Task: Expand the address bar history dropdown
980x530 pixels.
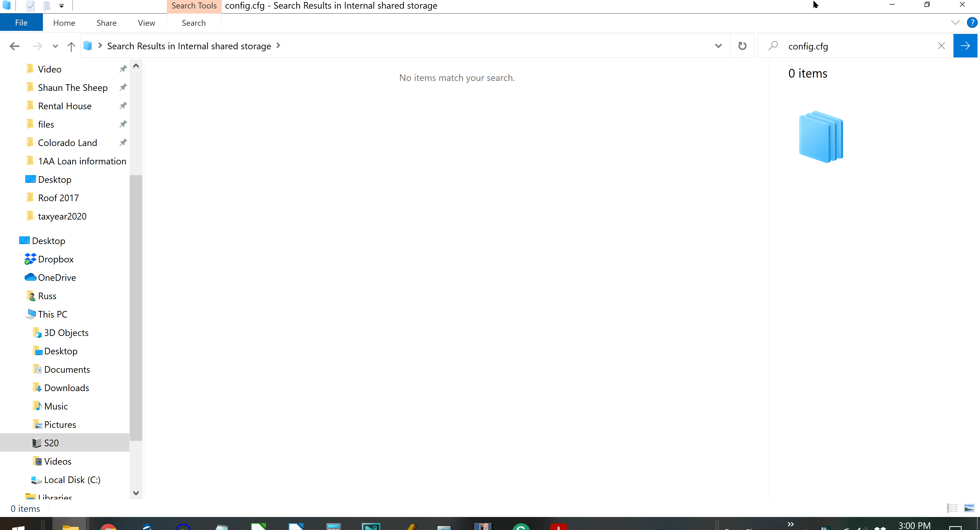Action: (x=718, y=46)
